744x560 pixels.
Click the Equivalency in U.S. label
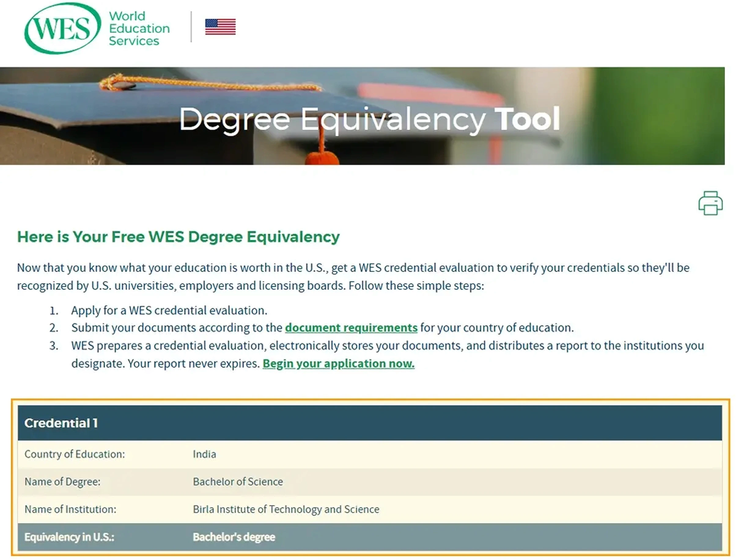tap(69, 537)
